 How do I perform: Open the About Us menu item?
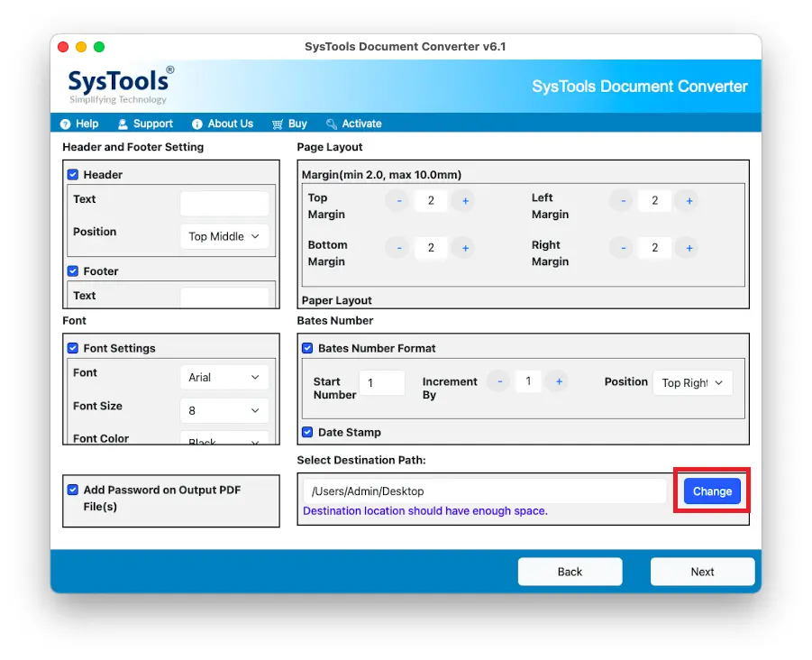(223, 124)
